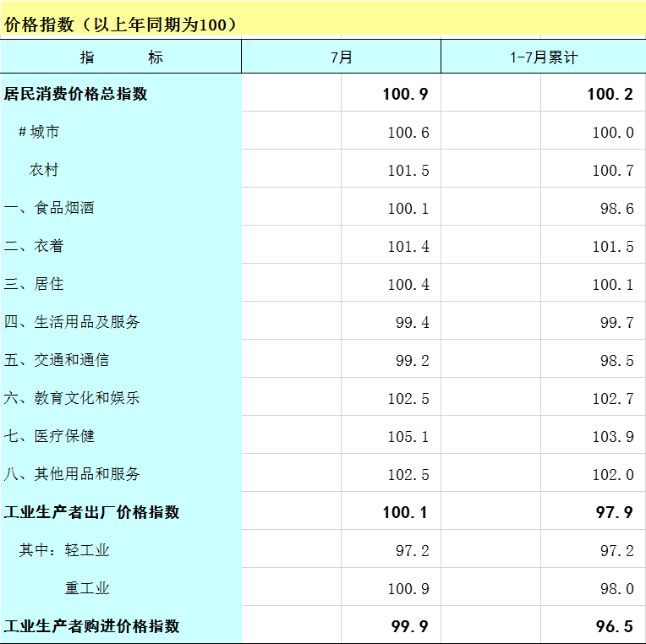Screen dimensions: 646x644
Task: Select the 居住 7月 value 100.4
Action: click(408, 284)
